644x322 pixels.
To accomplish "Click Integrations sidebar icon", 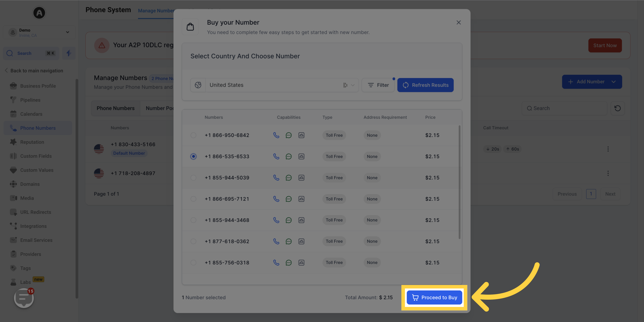I will pyautogui.click(x=13, y=226).
